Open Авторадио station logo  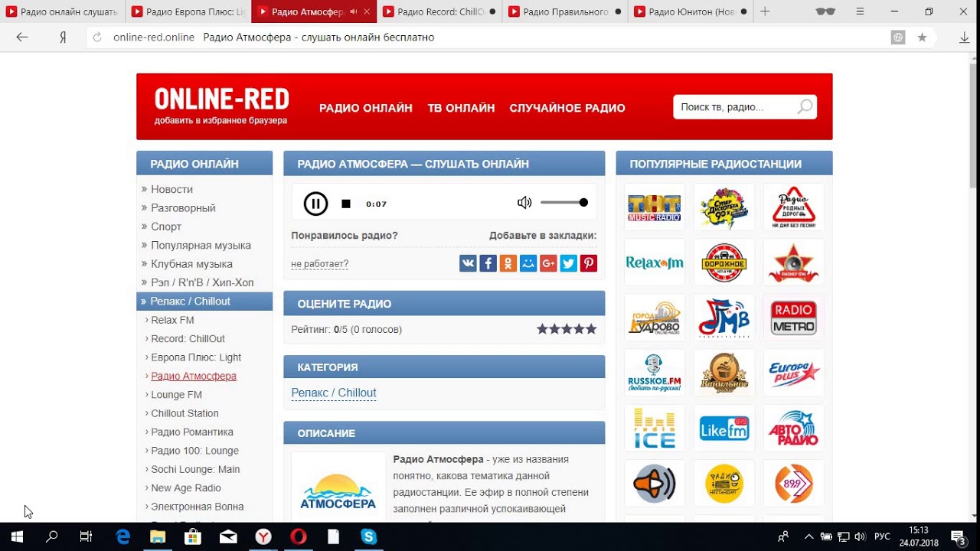tap(793, 429)
